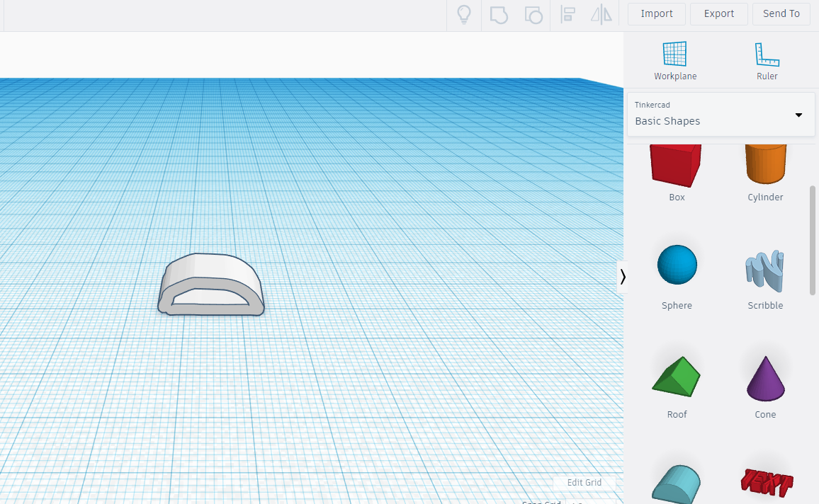Open the Align tool icon

[x=567, y=14]
